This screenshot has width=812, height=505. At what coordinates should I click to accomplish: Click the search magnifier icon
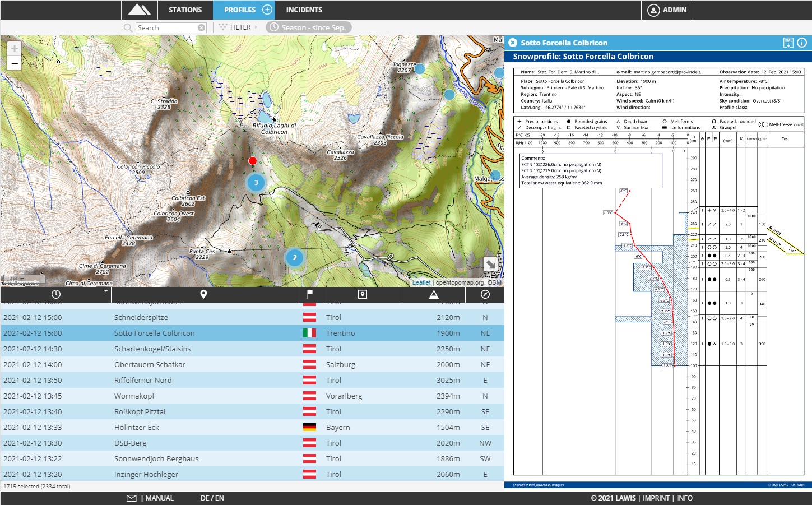click(x=128, y=27)
